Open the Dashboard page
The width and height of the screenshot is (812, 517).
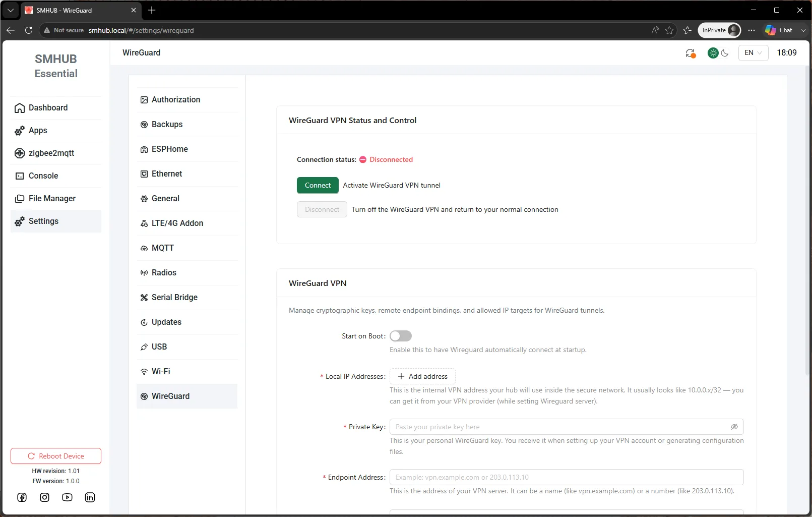[x=55, y=108]
